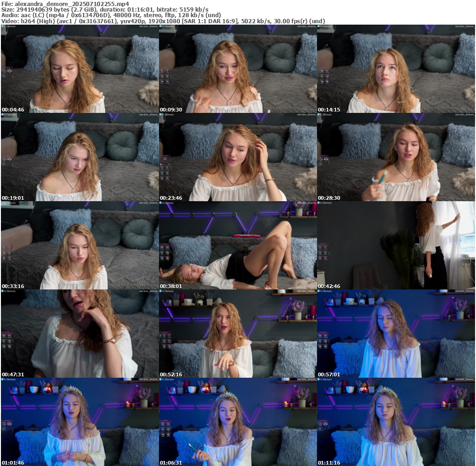Screen dimensions: 476x466
Task: Open the thumbnail at 00:09:30
Action: (x=238, y=69)
